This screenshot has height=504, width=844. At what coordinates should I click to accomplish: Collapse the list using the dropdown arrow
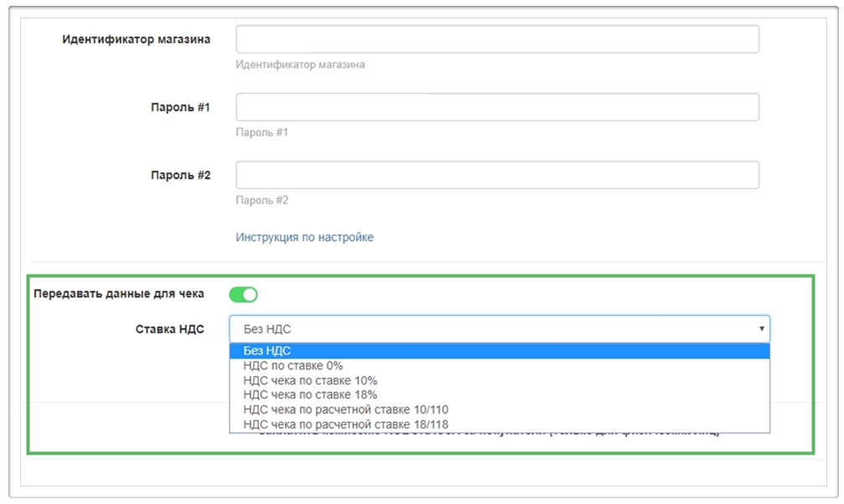point(761,329)
